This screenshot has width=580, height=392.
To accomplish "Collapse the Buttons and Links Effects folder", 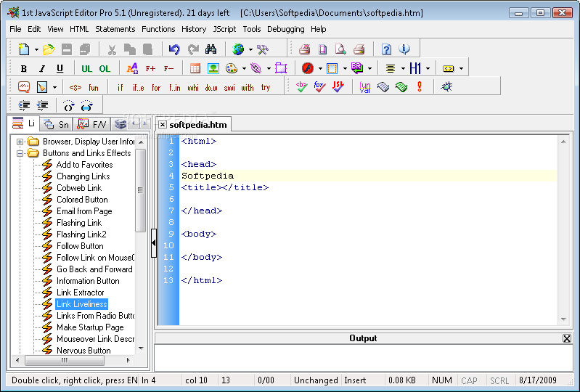I will [x=20, y=153].
